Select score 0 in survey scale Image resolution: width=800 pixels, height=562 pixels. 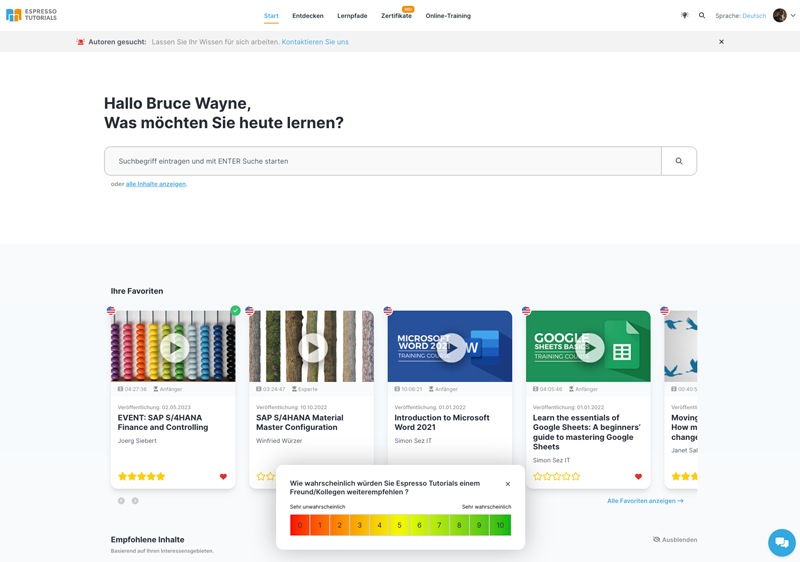click(300, 525)
